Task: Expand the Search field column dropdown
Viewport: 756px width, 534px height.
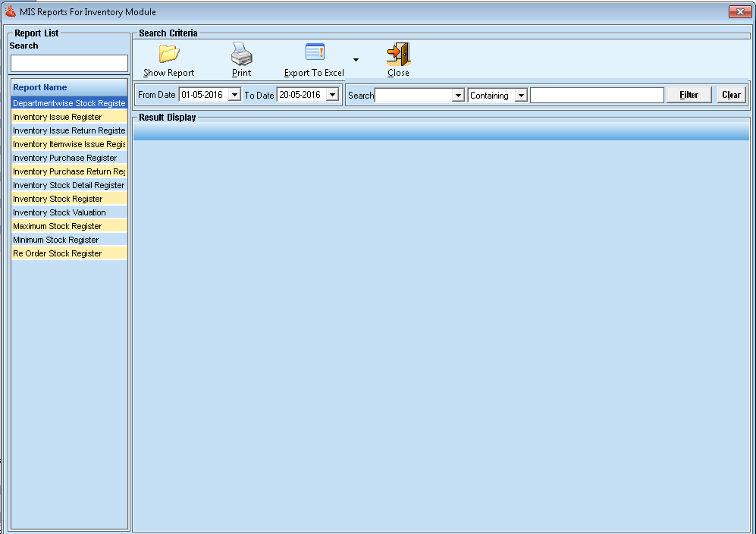Action: coord(457,96)
